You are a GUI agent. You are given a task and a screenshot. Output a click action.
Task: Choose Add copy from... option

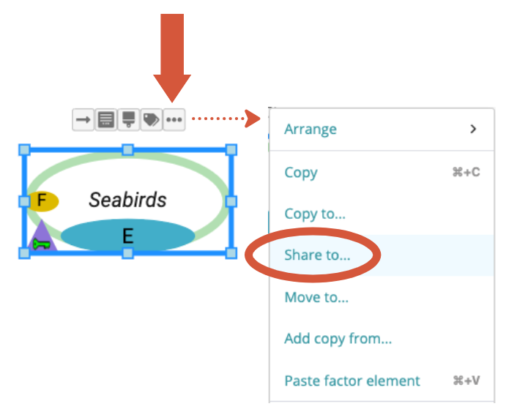click(338, 339)
